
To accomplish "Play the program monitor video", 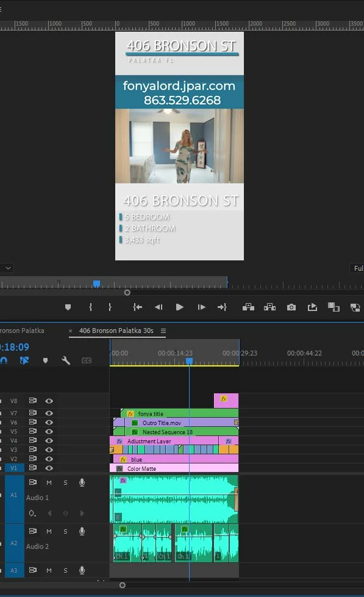I will (x=180, y=307).
